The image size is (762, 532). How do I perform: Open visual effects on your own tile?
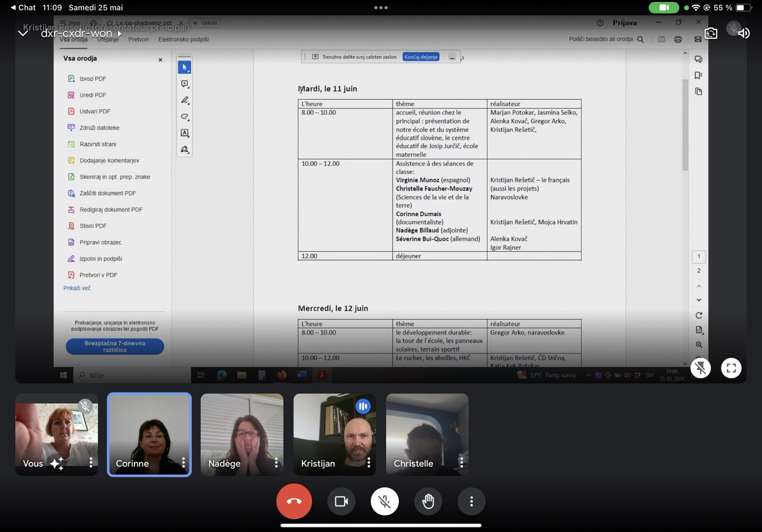click(x=57, y=463)
